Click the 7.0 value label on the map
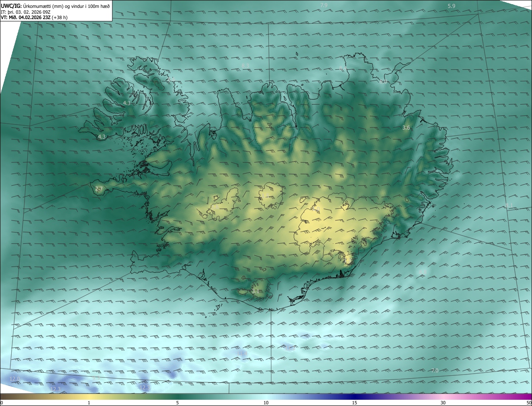The height and width of the screenshot is (406, 532). pos(435,370)
